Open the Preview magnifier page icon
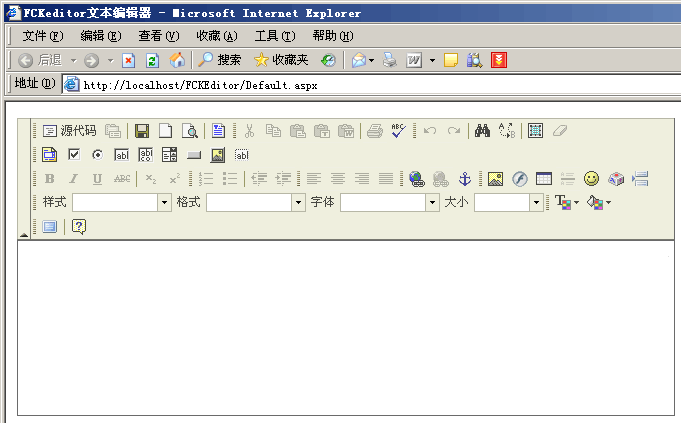 (x=190, y=131)
